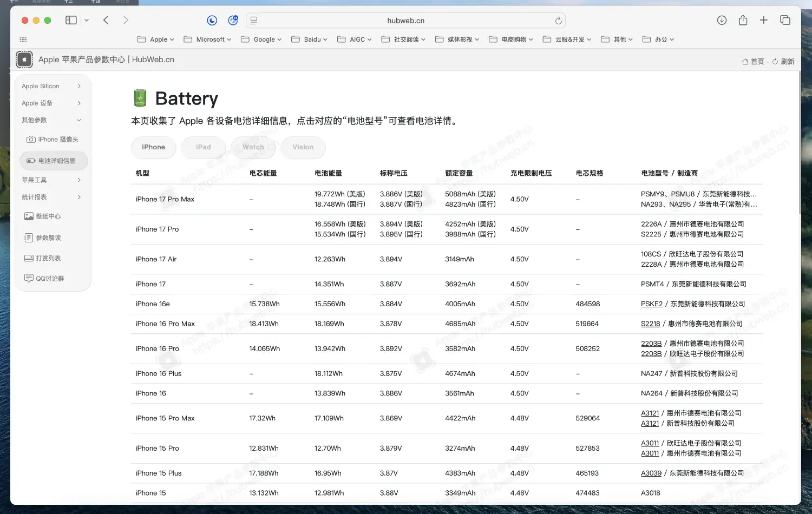Open the favorites grid icon
The image size is (812, 514).
[23, 39]
